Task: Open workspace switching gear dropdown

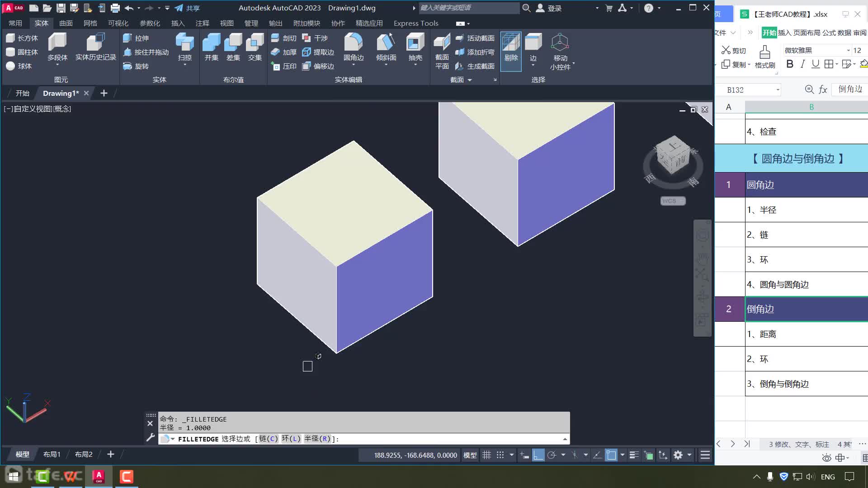Action: coord(689,455)
